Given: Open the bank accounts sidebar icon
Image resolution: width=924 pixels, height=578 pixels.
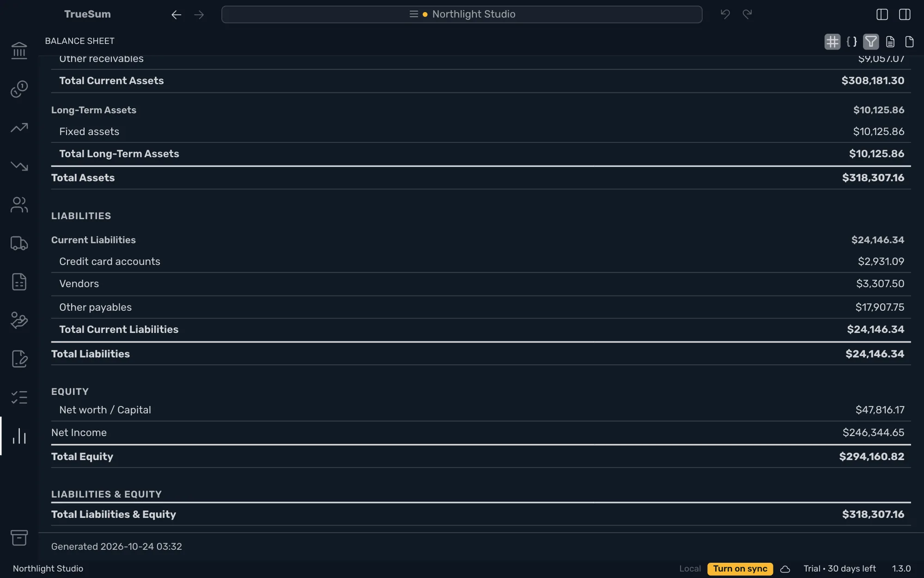Looking at the screenshot, I should pos(19,50).
